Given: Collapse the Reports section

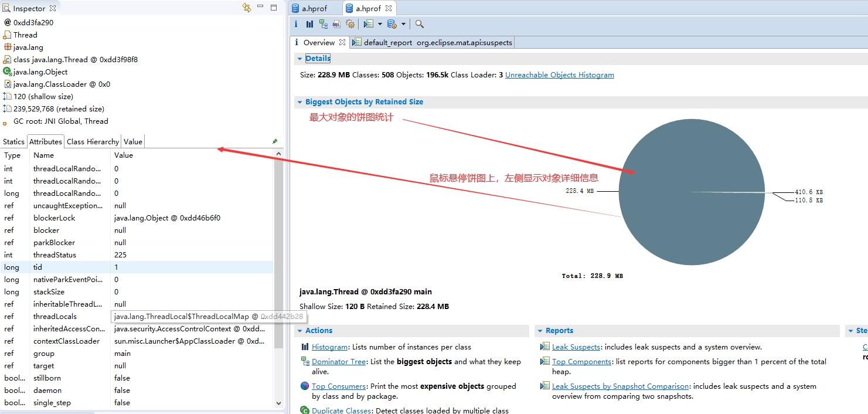Looking at the screenshot, I should [540, 331].
